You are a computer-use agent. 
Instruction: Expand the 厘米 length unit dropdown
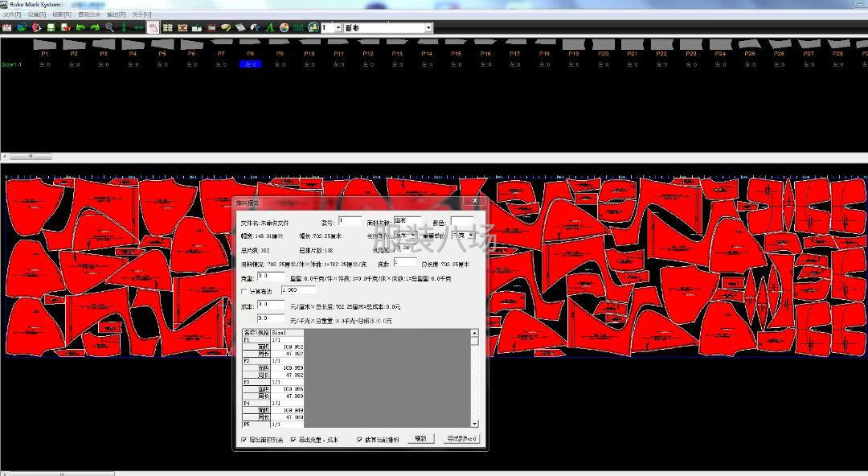413,236
